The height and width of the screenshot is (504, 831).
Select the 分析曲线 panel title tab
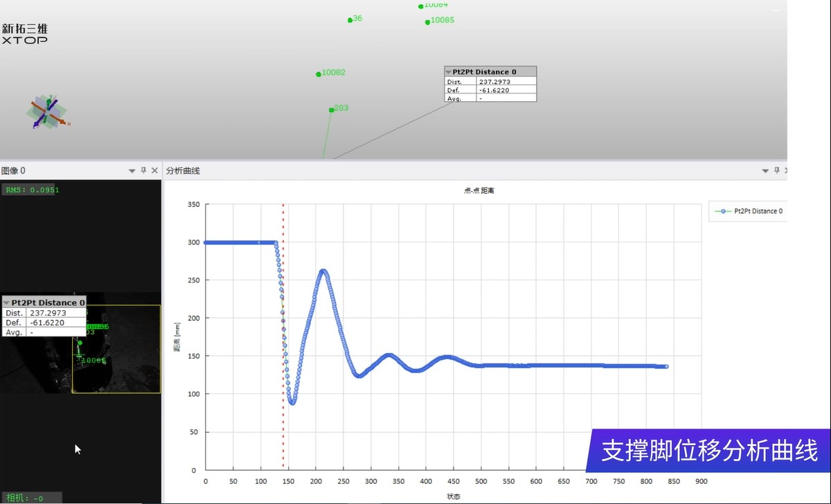click(181, 170)
